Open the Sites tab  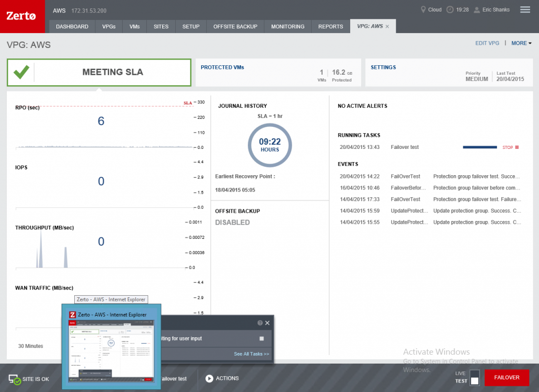click(161, 26)
